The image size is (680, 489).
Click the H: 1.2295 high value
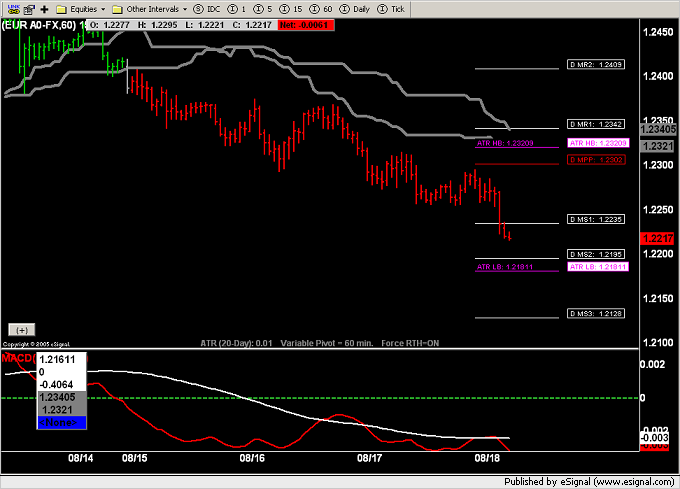click(x=157, y=25)
